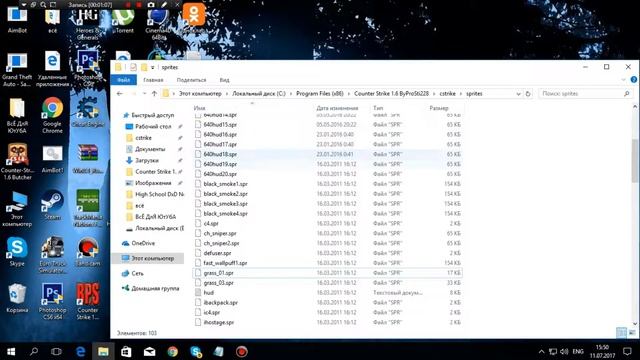Open the Heroes & Generals desktop icon
Image resolution: width=640 pixels, height=360 pixels.
click(88, 23)
